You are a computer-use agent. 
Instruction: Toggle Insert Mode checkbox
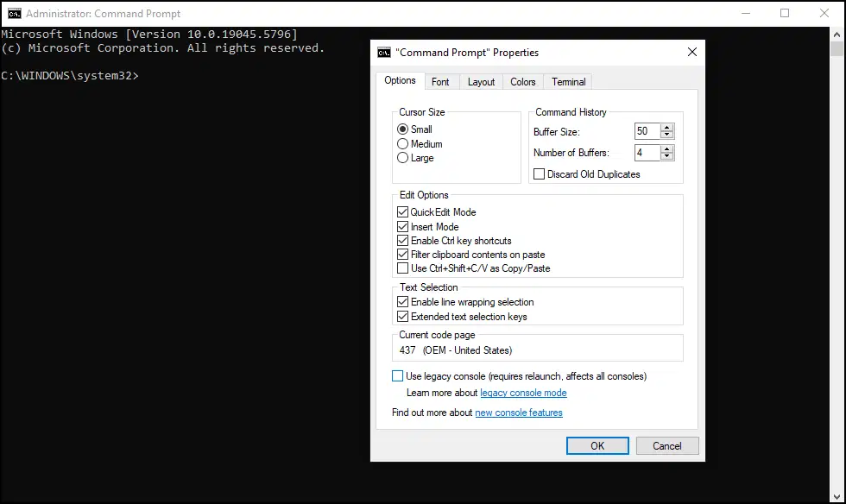(x=402, y=227)
